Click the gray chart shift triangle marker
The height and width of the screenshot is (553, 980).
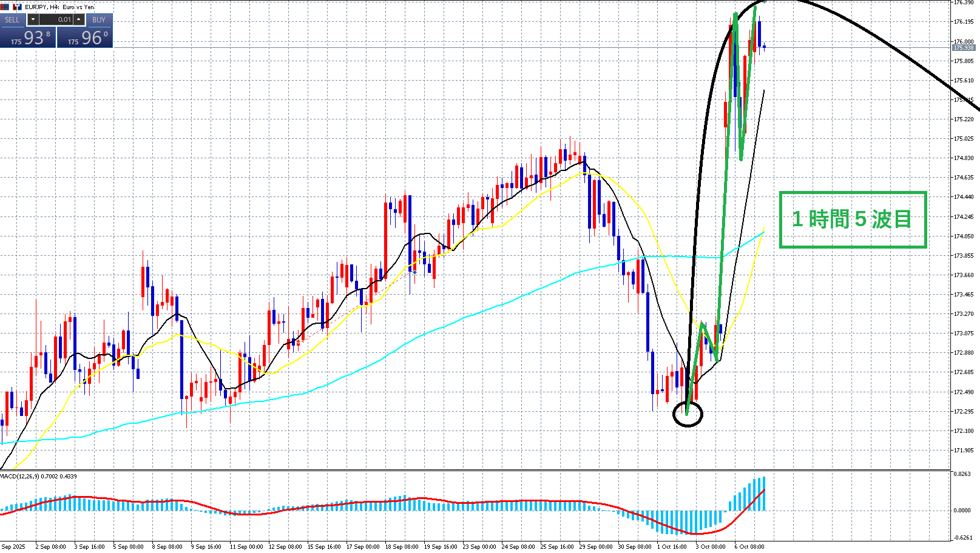[763, 2]
